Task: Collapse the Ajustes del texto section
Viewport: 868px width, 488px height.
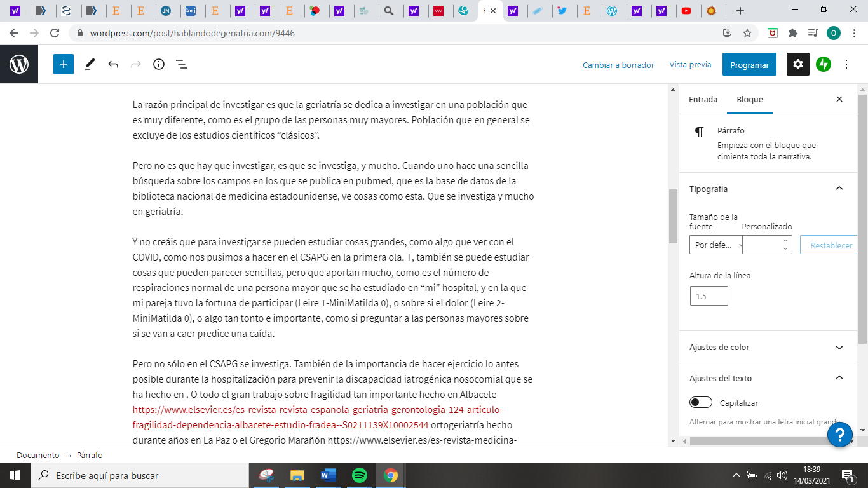Action: coord(839,378)
